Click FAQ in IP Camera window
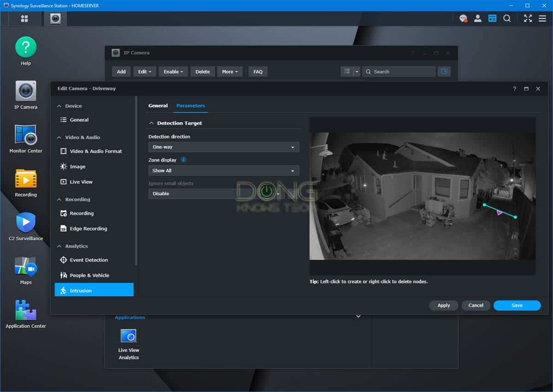The image size is (553, 392). tap(258, 71)
